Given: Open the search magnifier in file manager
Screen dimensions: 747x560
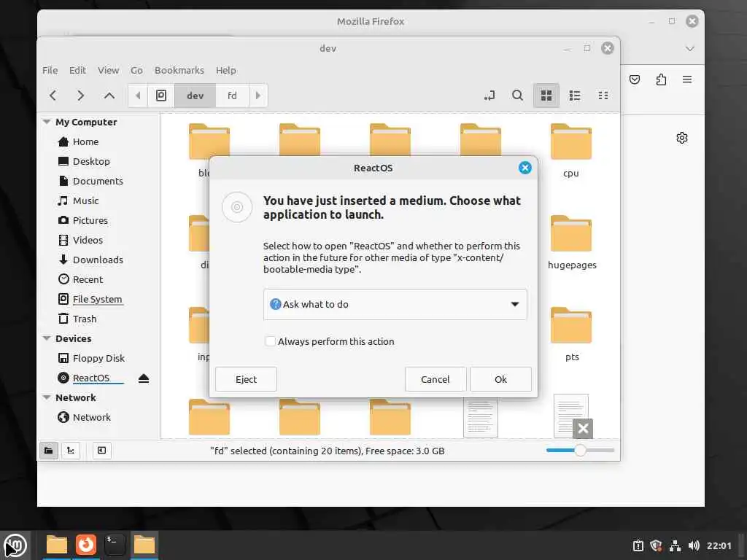Looking at the screenshot, I should (517, 96).
